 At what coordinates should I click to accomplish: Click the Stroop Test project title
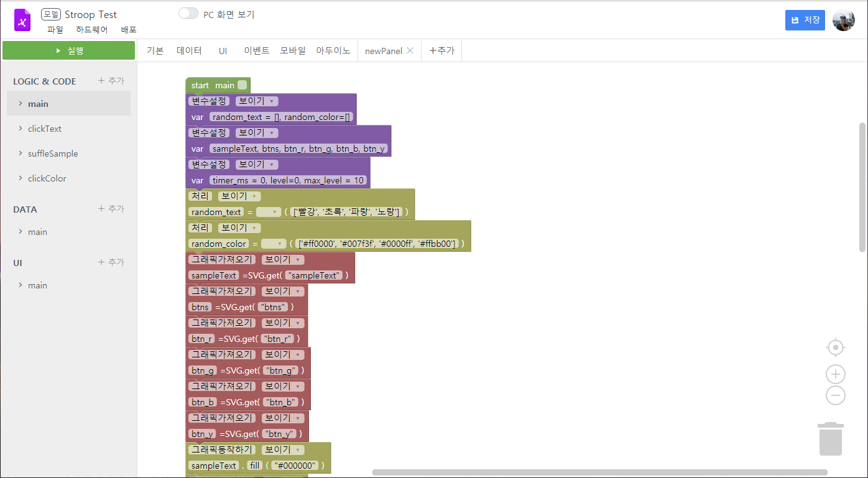click(91, 14)
